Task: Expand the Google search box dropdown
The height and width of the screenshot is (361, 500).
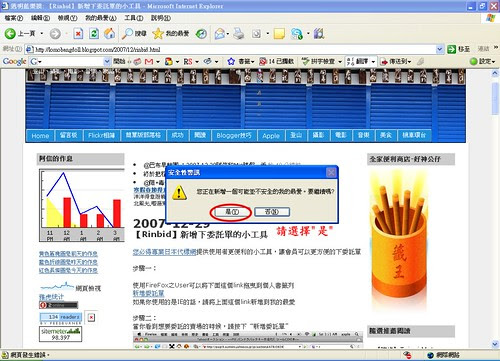Action: 107,61
